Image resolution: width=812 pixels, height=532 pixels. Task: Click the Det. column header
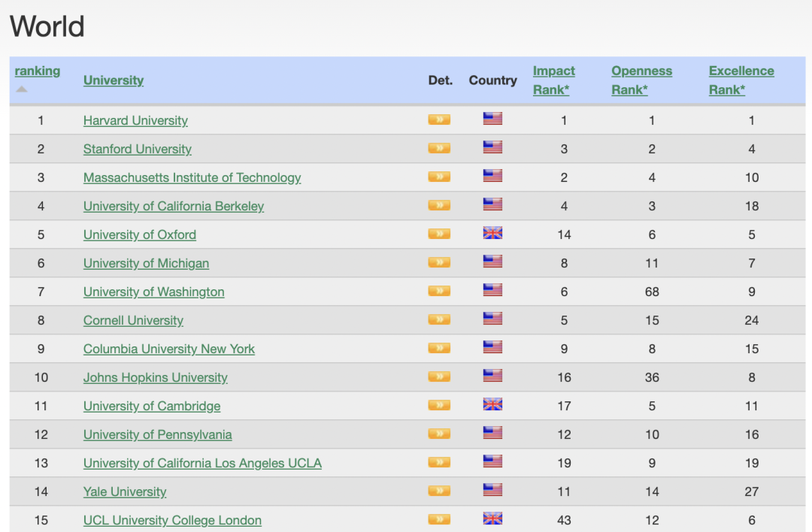pyautogui.click(x=440, y=80)
